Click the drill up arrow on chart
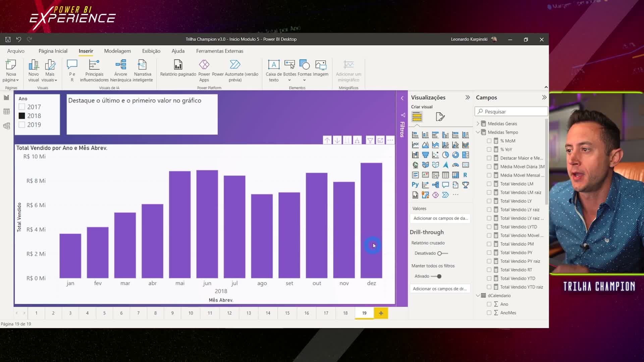 click(x=327, y=140)
